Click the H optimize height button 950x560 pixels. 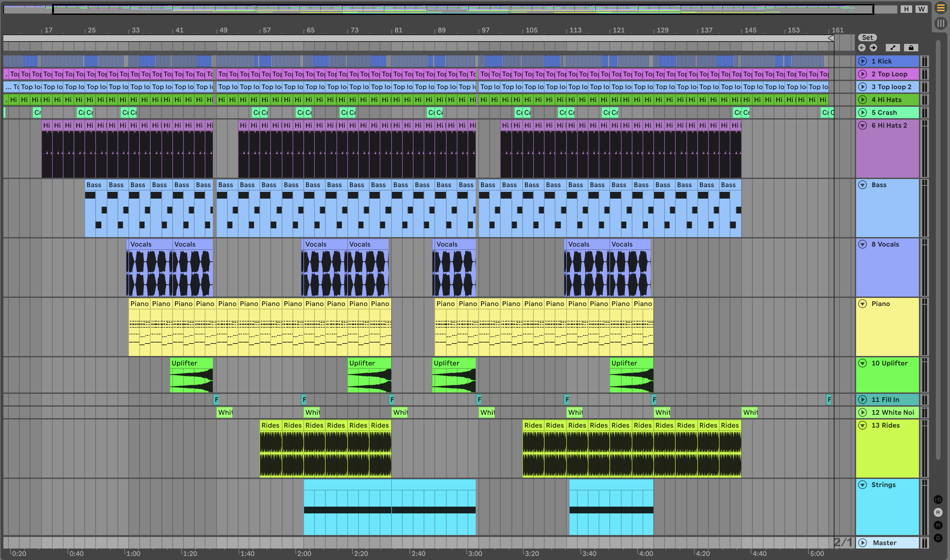pos(906,9)
